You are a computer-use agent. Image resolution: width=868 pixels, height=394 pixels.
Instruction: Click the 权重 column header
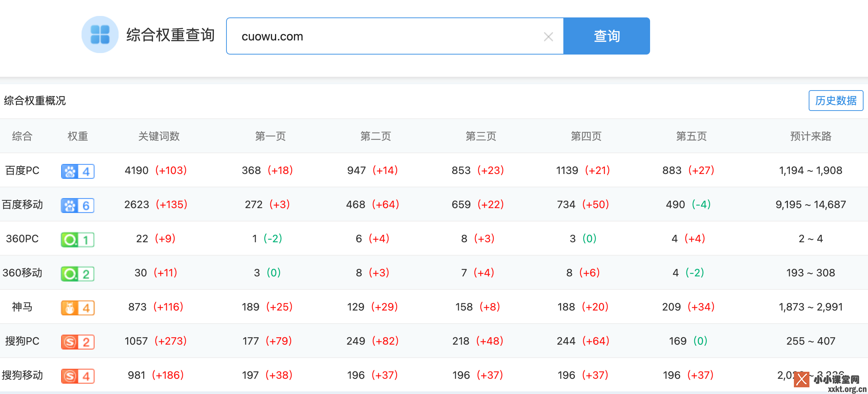point(78,136)
